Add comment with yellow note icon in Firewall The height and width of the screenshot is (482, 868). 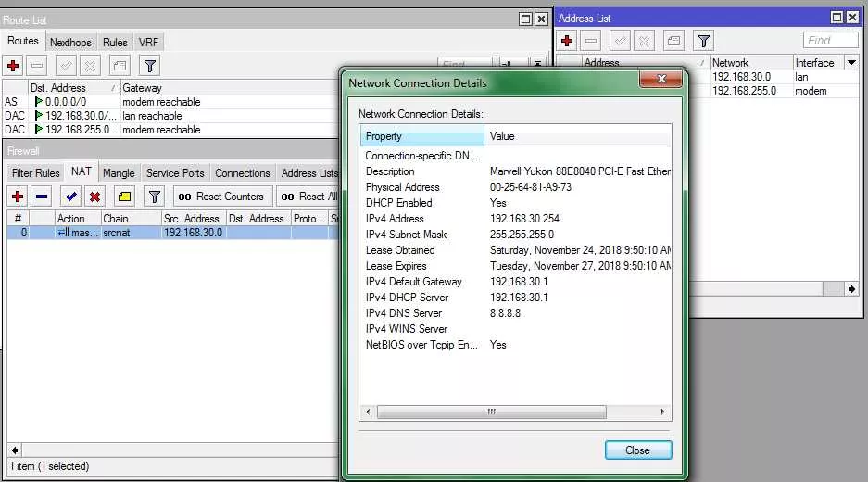coord(124,197)
